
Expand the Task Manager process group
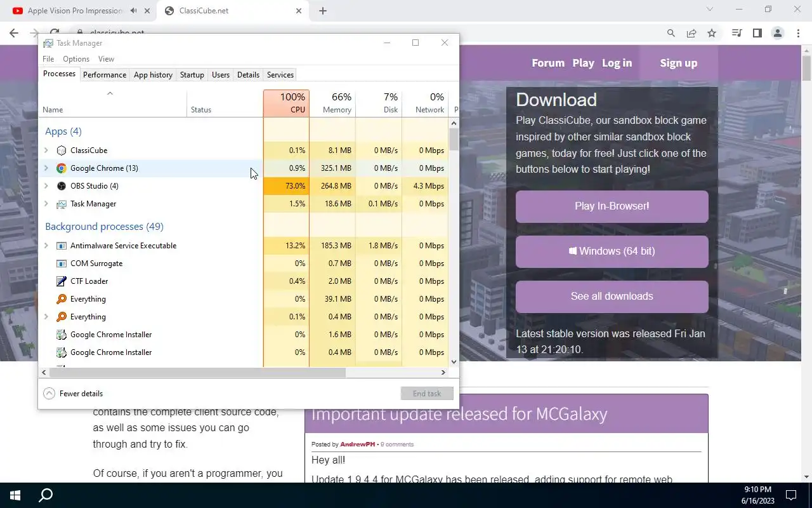tap(46, 204)
